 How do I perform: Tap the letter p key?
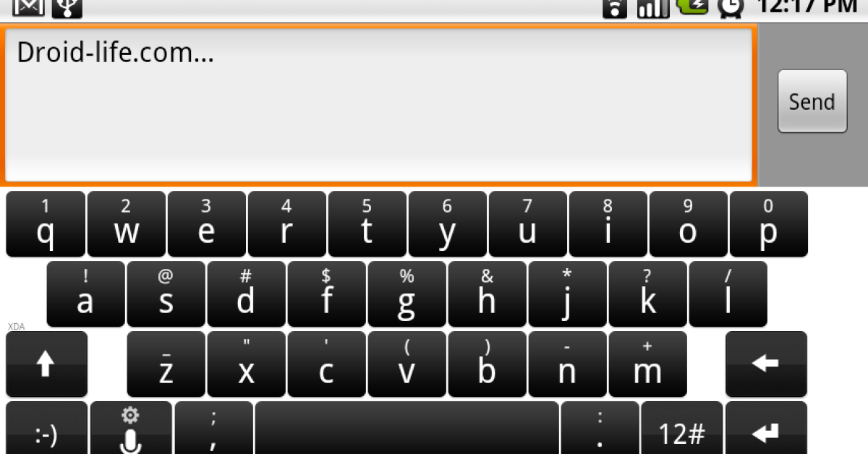coord(769,224)
